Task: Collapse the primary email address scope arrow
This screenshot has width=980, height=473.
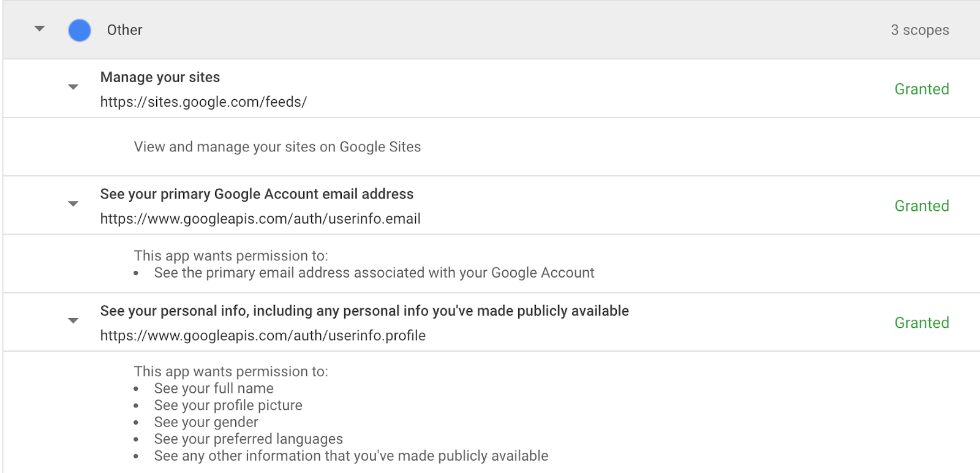Action: [x=73, y=204]
